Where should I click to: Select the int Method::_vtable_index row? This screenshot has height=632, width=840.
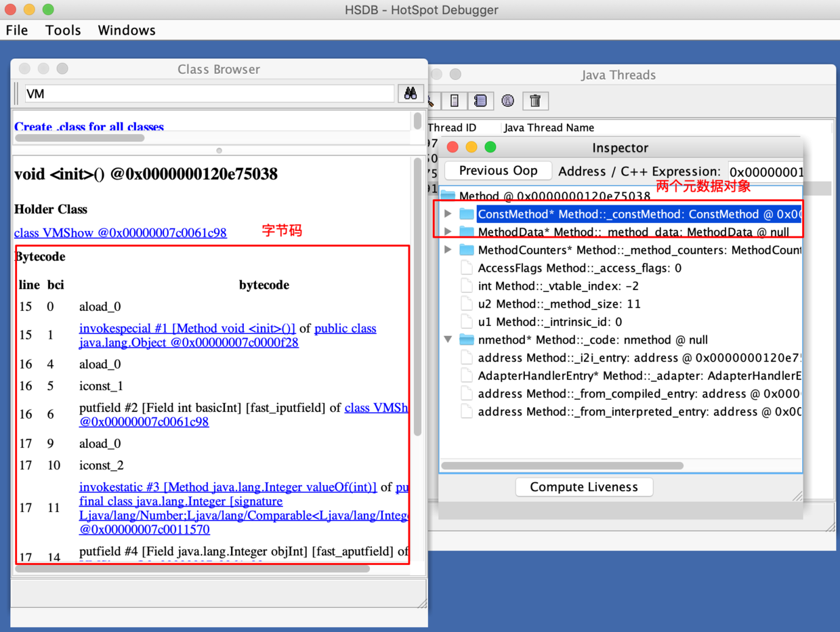click(558, 286)
